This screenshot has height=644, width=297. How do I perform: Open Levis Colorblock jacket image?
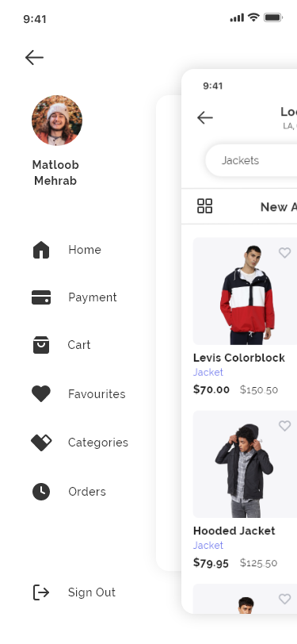coord(245,291)
